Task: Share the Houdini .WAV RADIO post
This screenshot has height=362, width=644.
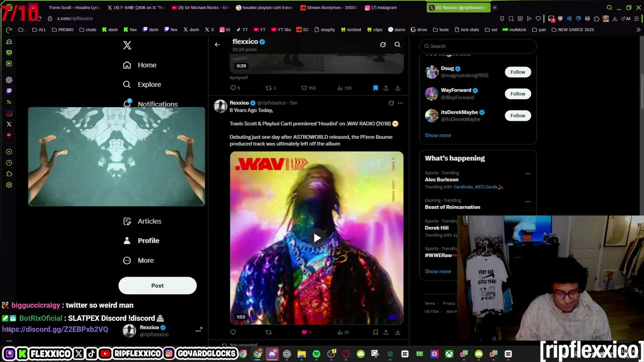Action: coord(386,332)
